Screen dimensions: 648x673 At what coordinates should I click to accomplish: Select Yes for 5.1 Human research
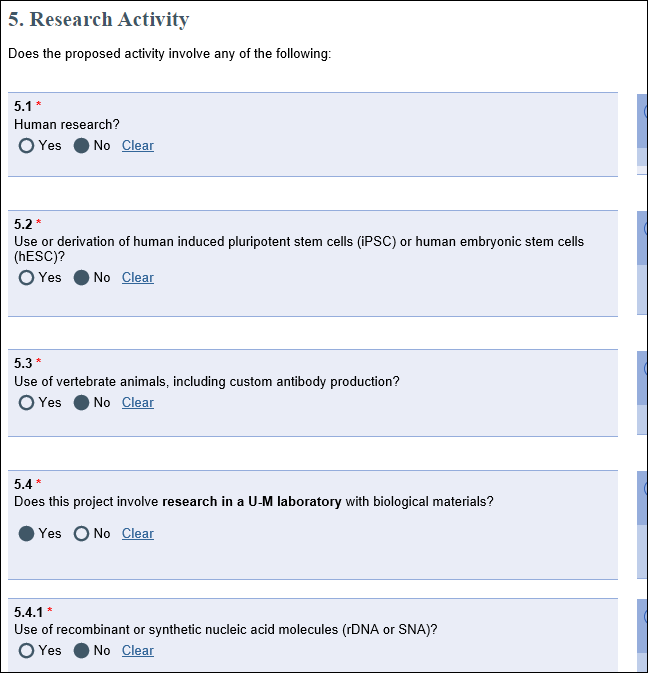coord(26,146)
